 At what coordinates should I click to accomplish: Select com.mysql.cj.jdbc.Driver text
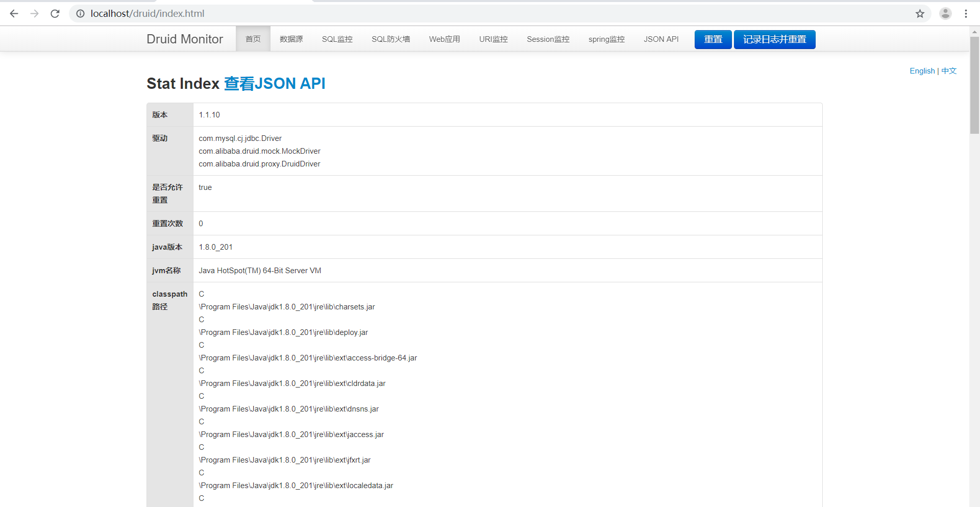(240, 138)
